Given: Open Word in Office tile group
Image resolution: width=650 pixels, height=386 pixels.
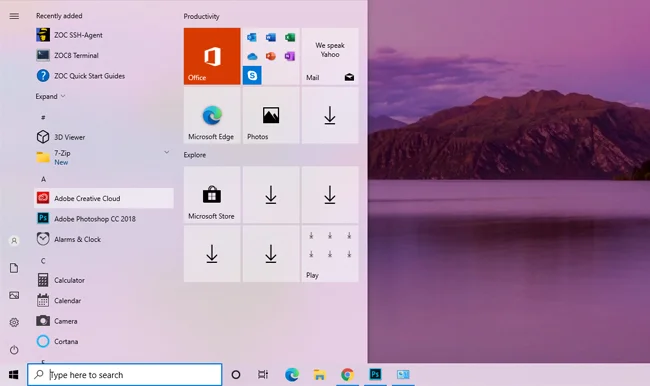Looking at the screenshot, I should point(271,37).
